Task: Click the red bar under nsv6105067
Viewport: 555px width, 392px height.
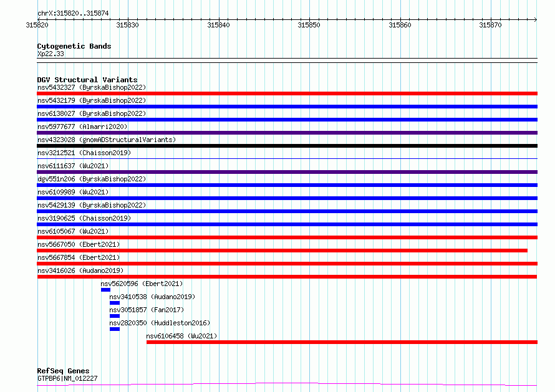Action: click(287, 237)
